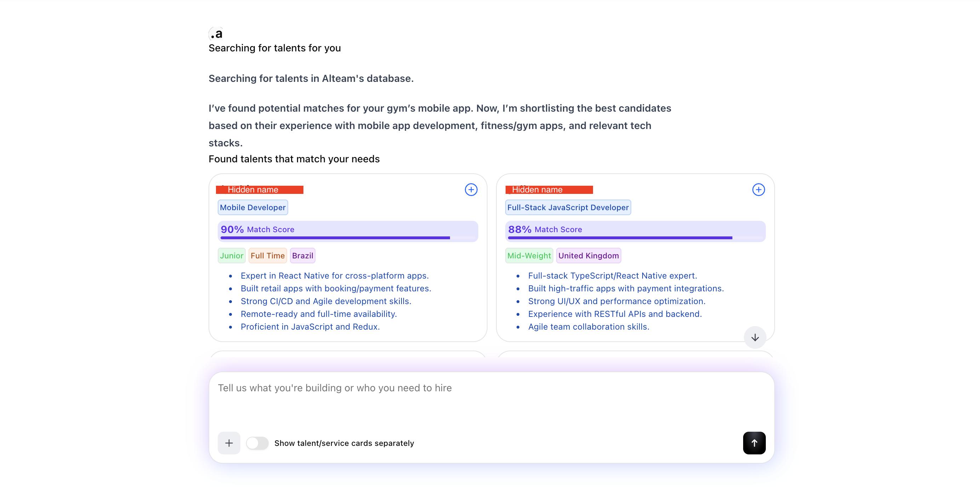Click the Mobile Developer role label
Viewport: 980px width, 487px height.
(252, 207)
